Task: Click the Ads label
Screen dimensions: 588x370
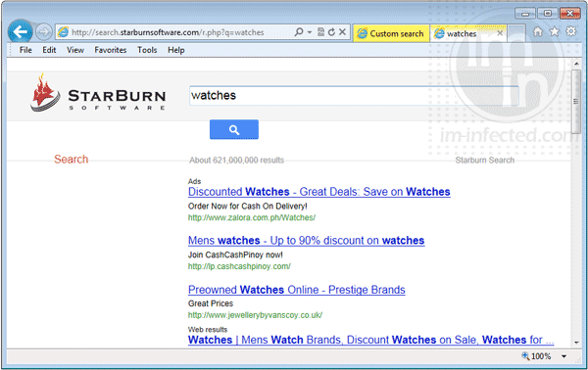Action: (x=195, y=181)
